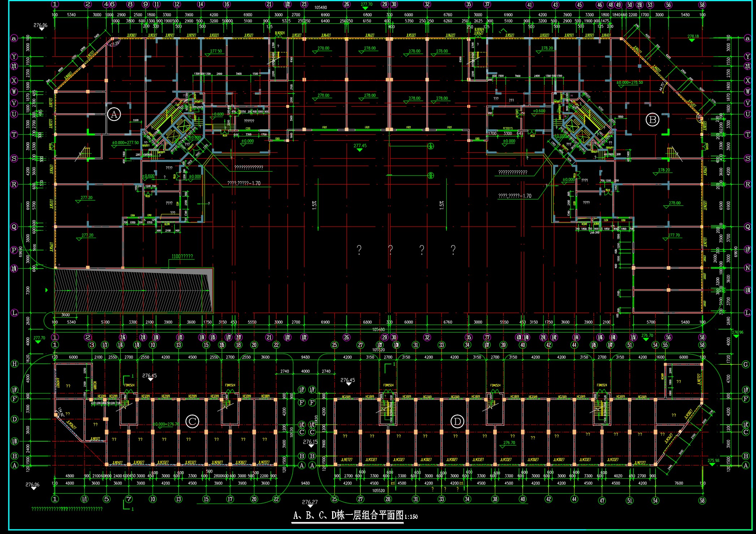The width and height of the screenshot is (756, 534).
Task: Select the circled block label C
Action: click(192, 421)
